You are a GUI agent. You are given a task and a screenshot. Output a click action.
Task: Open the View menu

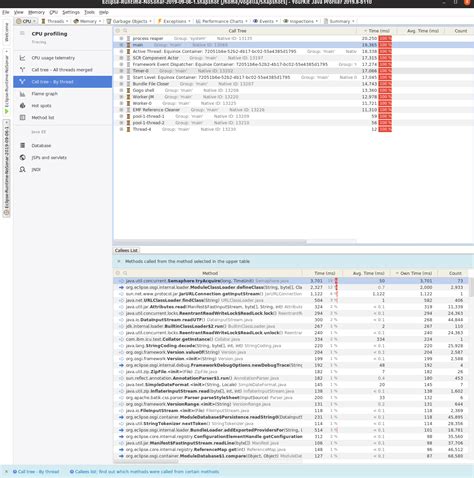tap(18, 12)
